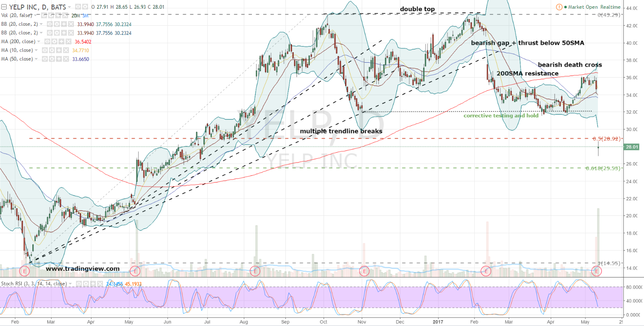Hide the MA (10, close) line
644x326 pixels.
tap(44, 51)
